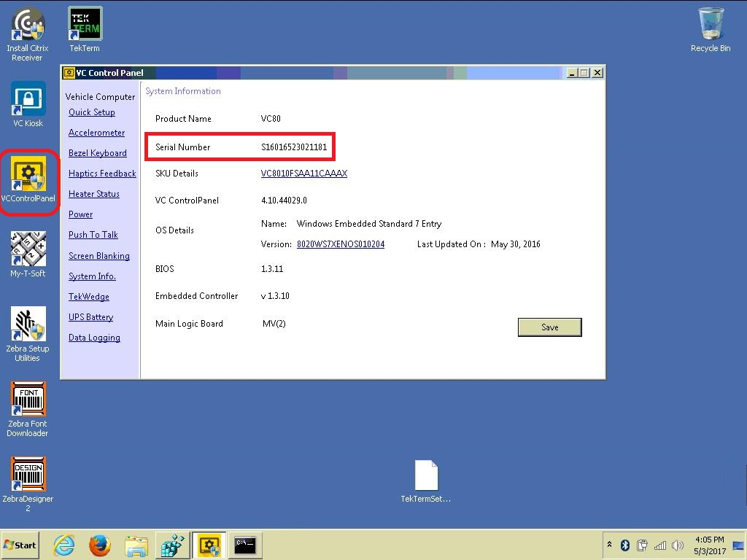Launch the TekTerm desktop icon

coord(85,25)
